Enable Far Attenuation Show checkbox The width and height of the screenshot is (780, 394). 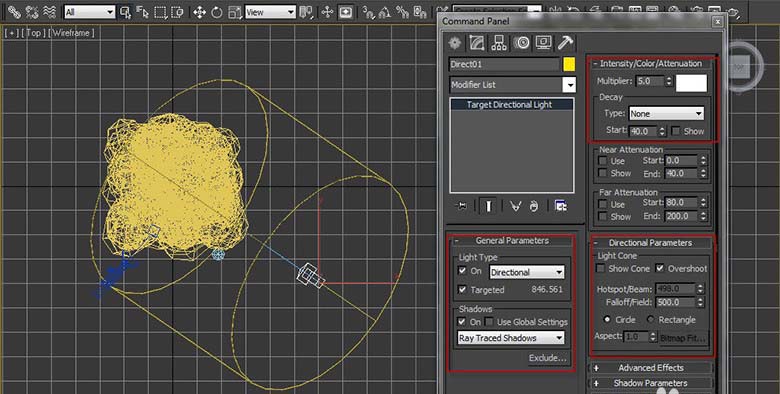(x=602, y=216)
